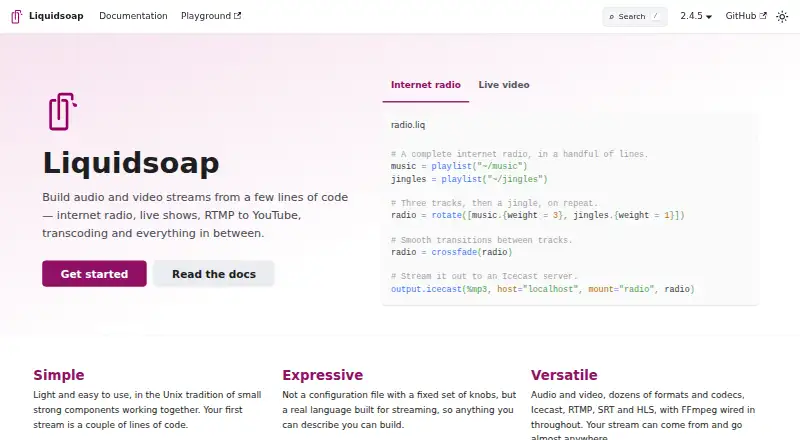The width and height of the screenshot is (800, 440).
Task: Click the large Liquidsoap hero logo
Action: pos(62,111)
